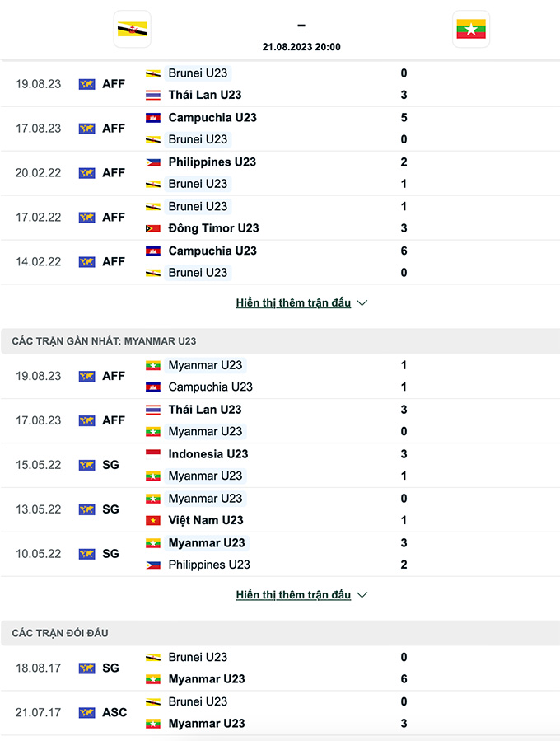Click the Việt Nam U23 flag icon
This screenshot has height=741, width=560.
pyautogui.click(x=153, y=520)
